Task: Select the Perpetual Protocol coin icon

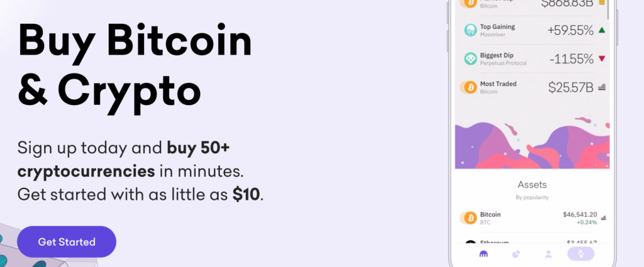Action: click(x=470, y=58)
